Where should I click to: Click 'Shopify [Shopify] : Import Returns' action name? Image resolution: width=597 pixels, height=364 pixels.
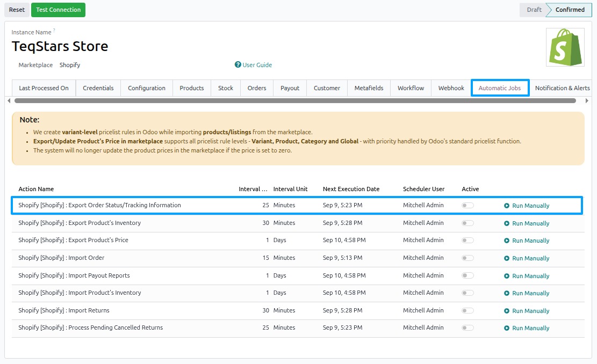[64, 310]
